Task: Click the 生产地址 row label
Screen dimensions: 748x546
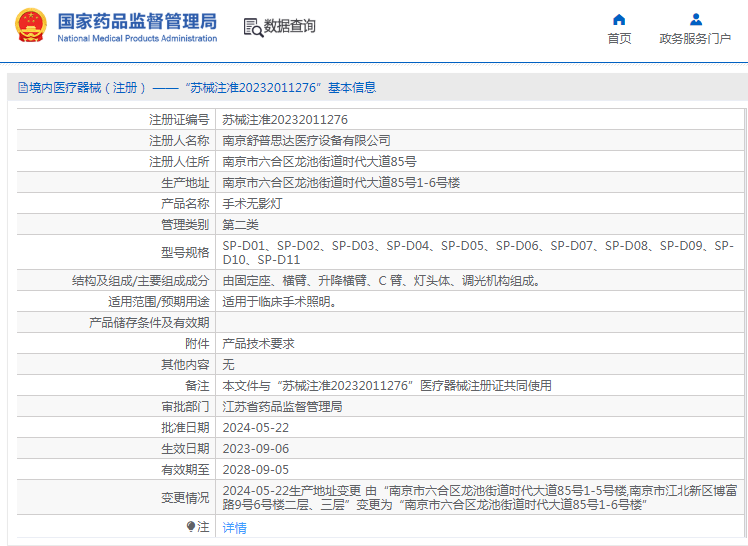Action: 185,183
